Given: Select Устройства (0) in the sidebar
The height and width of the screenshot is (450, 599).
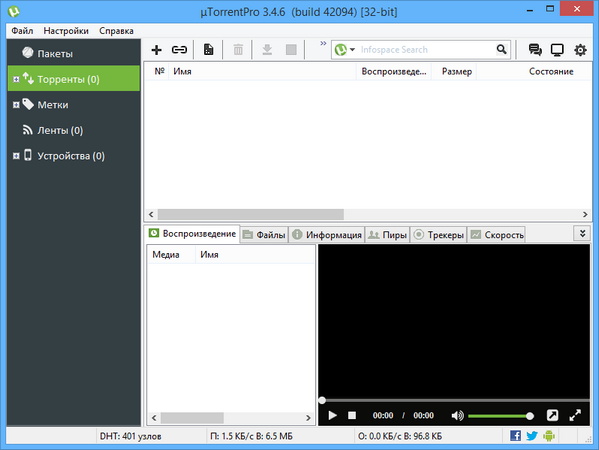Looking at the screenshot, I should [74, 156].
